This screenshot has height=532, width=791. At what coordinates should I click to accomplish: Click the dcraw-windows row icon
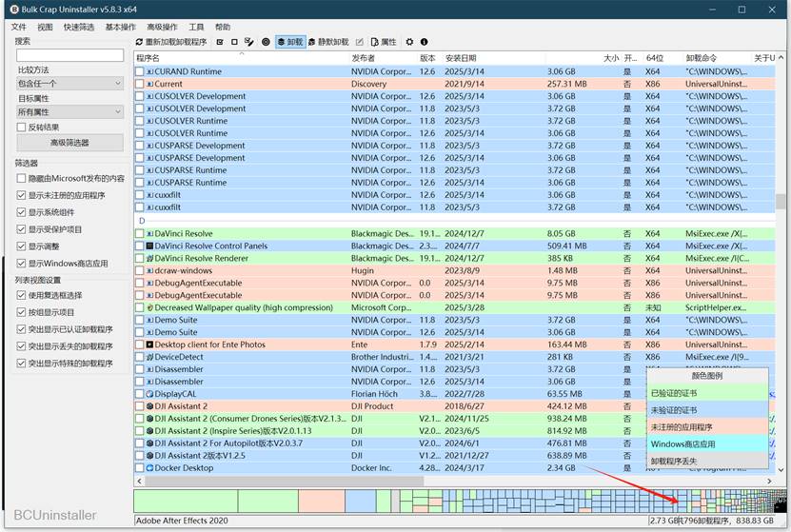149,271
